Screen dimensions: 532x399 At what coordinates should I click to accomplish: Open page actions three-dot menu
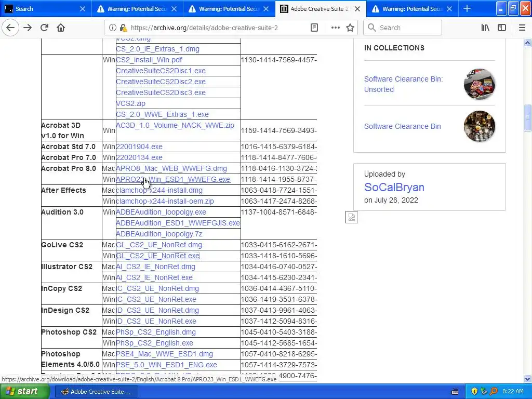click(x=335, y=28)
